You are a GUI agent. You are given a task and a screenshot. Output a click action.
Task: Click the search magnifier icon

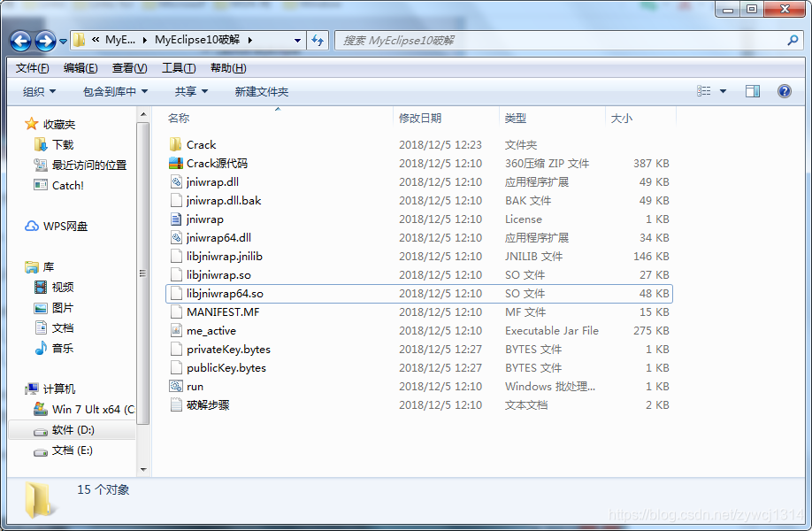click(793, 40)
